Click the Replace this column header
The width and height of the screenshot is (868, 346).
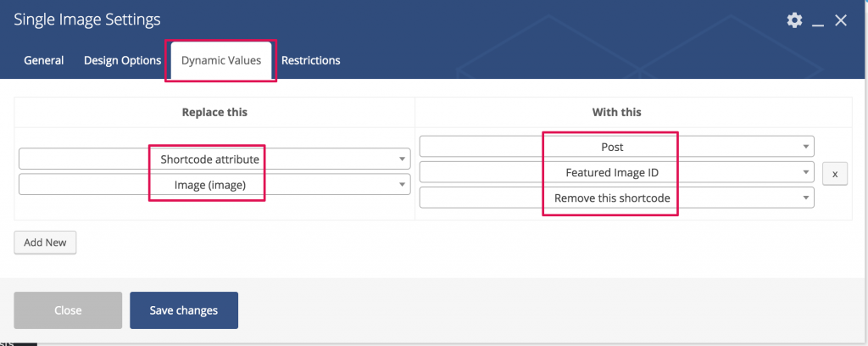(x=214, y=113)
